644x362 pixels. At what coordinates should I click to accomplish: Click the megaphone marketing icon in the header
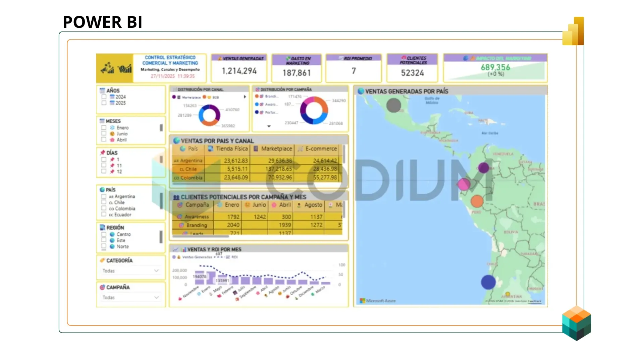pyautogui.click(x=107, y=68)
